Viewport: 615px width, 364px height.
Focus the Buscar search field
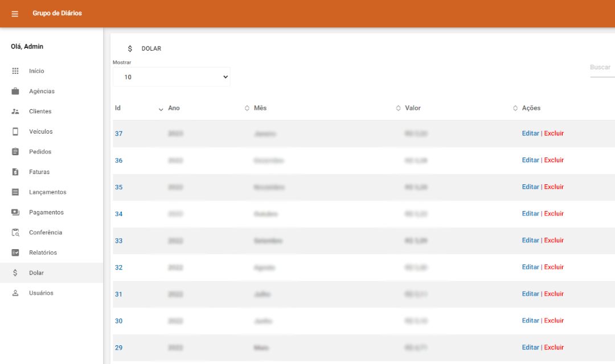click(x=601, y=68)
